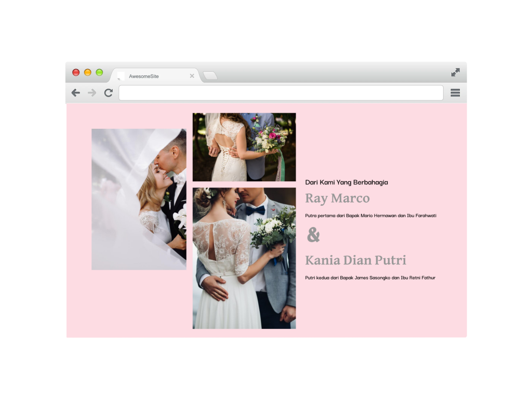Click the name Ray Marco
The image size is (532, 399).
[337, 198]
